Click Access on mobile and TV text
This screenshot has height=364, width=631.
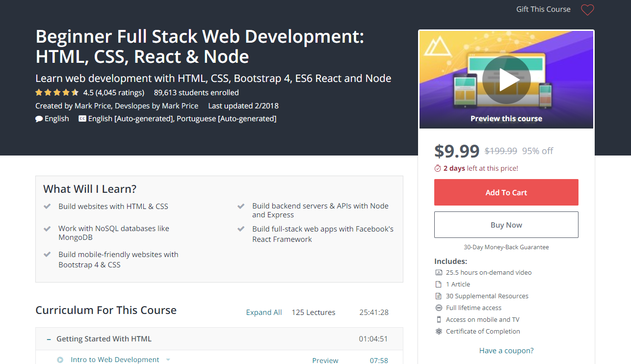coord(482,319)
